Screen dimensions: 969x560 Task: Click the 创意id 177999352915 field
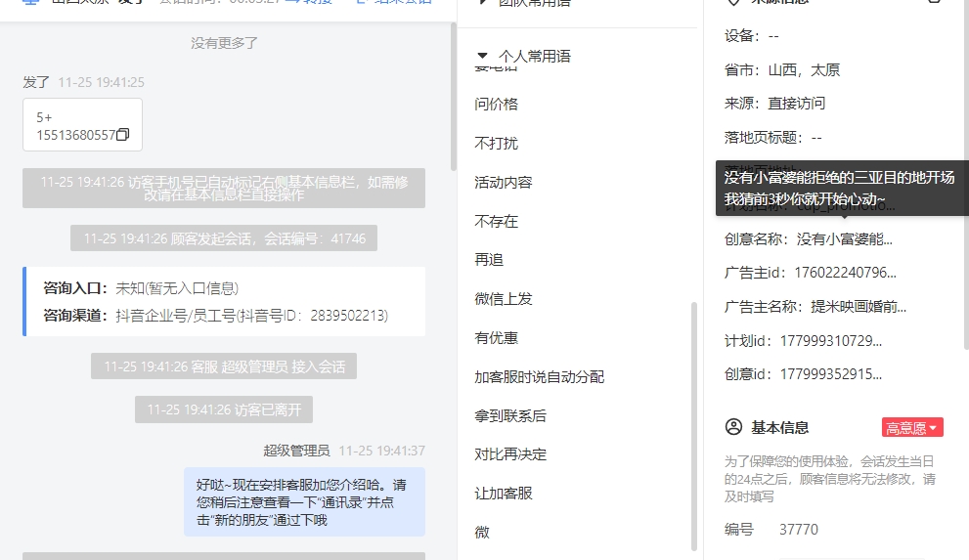(803, 373)
